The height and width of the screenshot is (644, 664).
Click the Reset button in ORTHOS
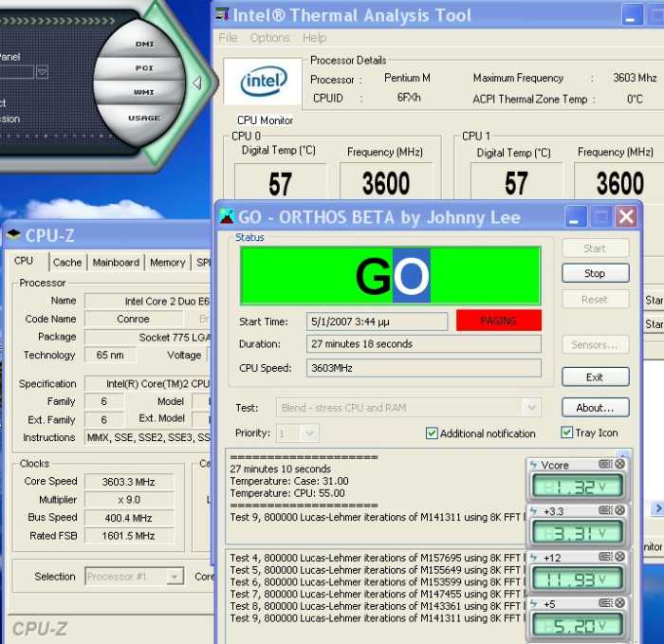(x=595, y=300)
